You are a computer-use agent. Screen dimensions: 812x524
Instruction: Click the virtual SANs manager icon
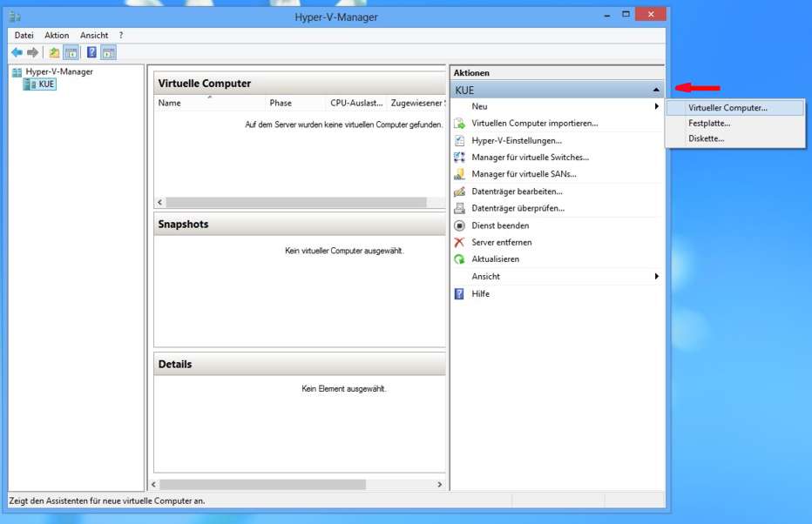[459, 174]
